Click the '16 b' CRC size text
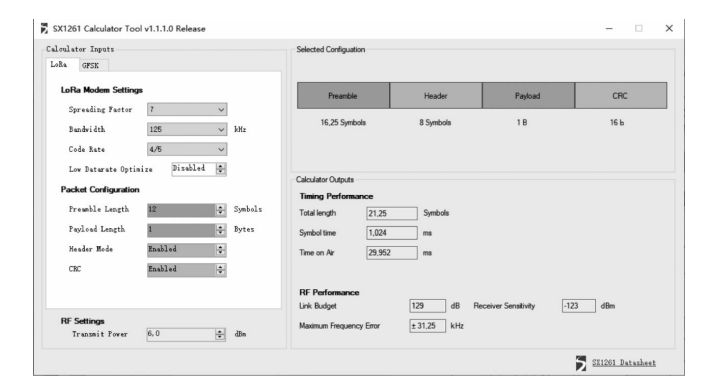Screen dimensions: 722x382 point(617,122)
